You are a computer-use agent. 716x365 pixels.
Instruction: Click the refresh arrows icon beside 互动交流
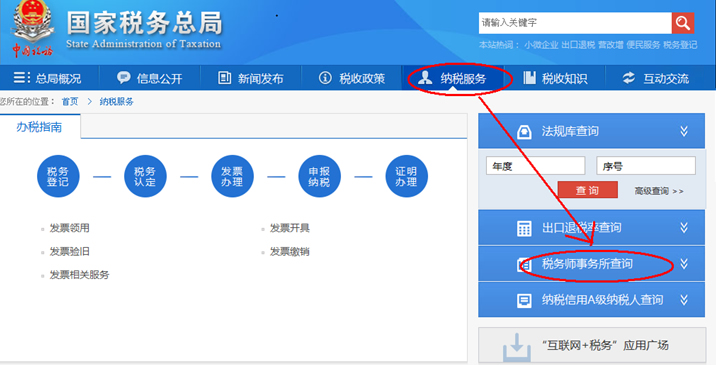629,78
